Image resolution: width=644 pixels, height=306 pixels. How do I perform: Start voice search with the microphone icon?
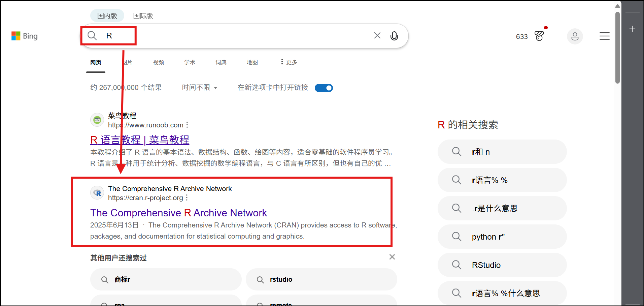394,36
